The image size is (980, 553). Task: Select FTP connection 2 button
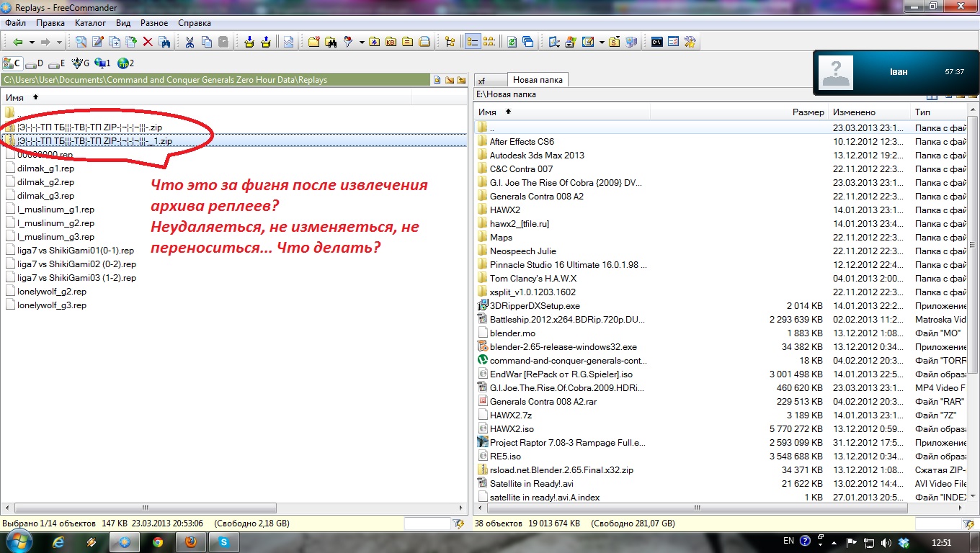[x=126, y=63]
